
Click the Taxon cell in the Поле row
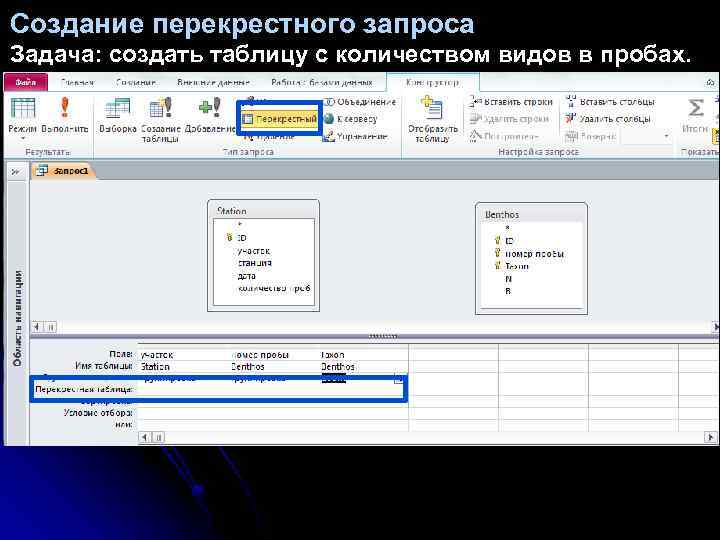pos(364,354)
